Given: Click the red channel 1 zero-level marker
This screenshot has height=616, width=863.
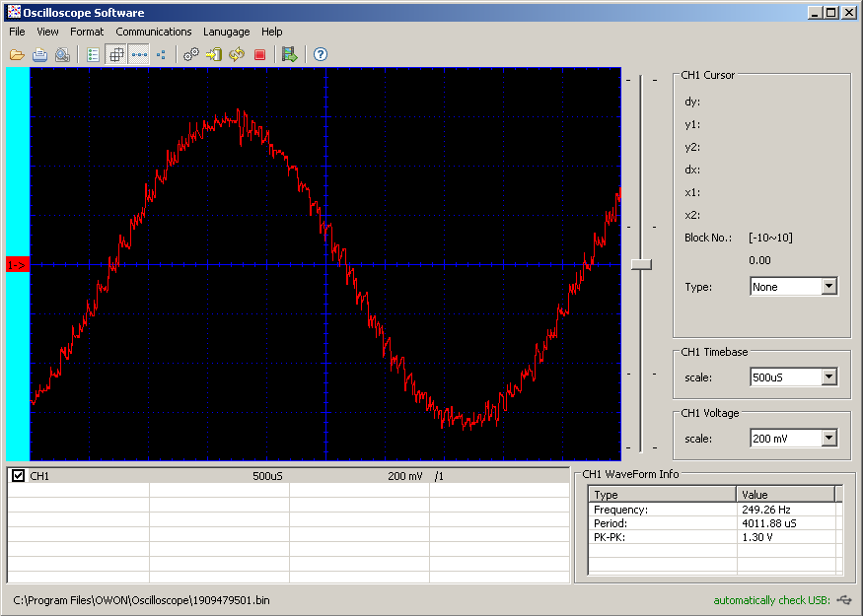Looking at the screenshot, I should 18,265.
